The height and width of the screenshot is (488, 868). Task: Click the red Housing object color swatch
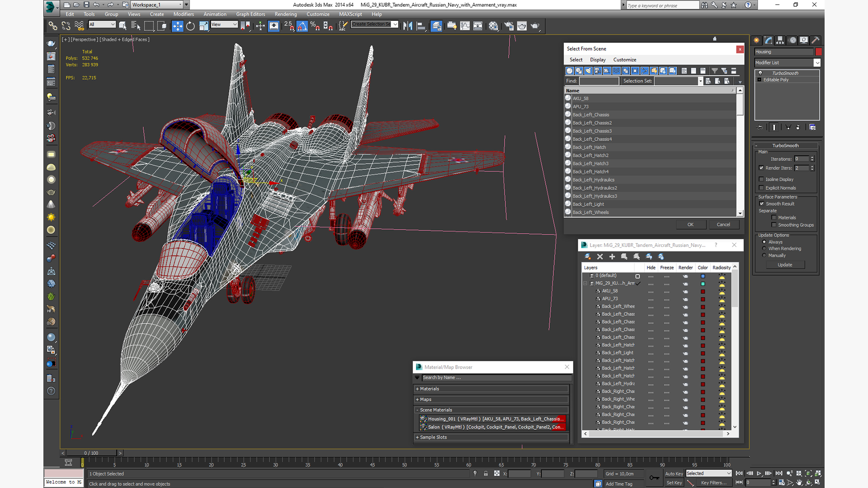point(818,52)
